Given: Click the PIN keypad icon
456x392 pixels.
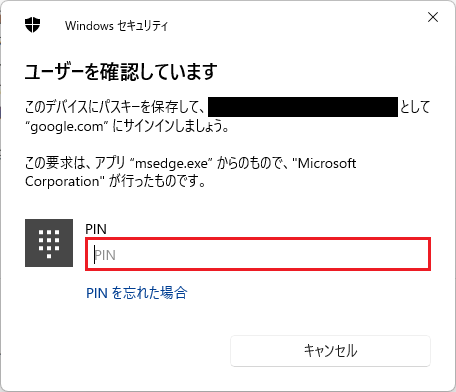Looking at the screenshot, I should 49,243.
